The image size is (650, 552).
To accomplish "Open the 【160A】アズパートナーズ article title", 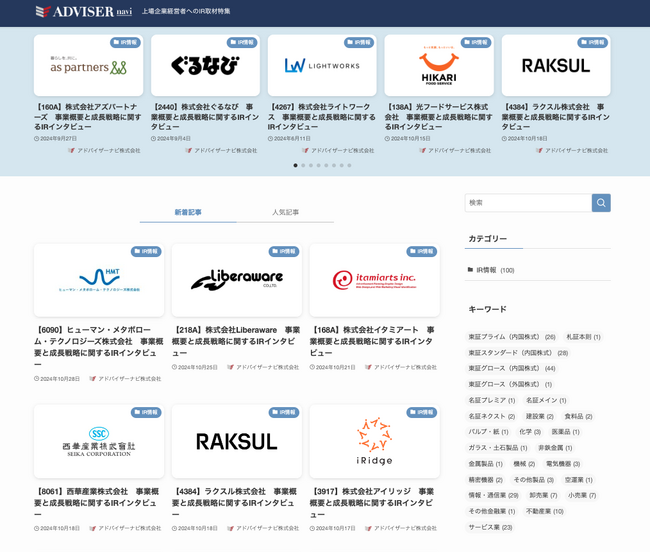I will [87, 117].
